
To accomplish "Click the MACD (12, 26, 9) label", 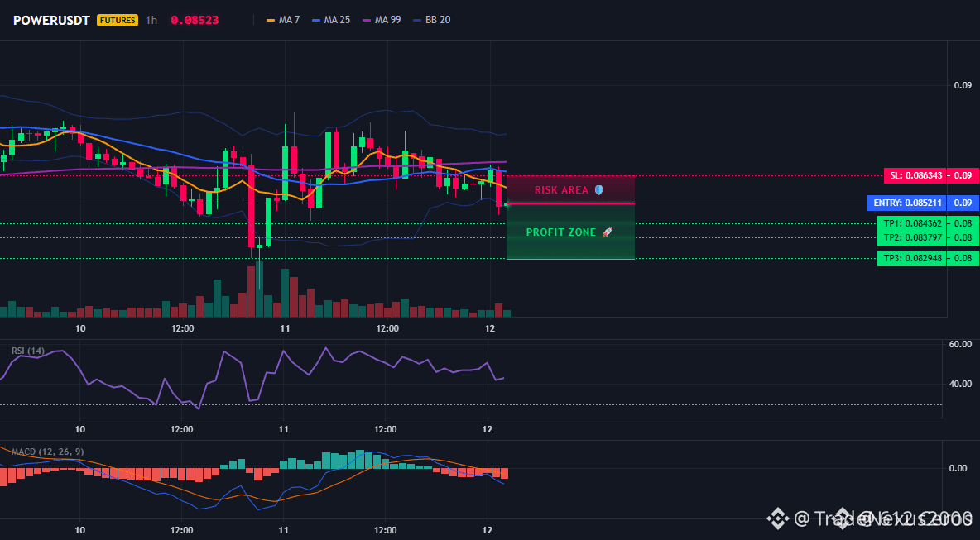I will pos(47,452).
